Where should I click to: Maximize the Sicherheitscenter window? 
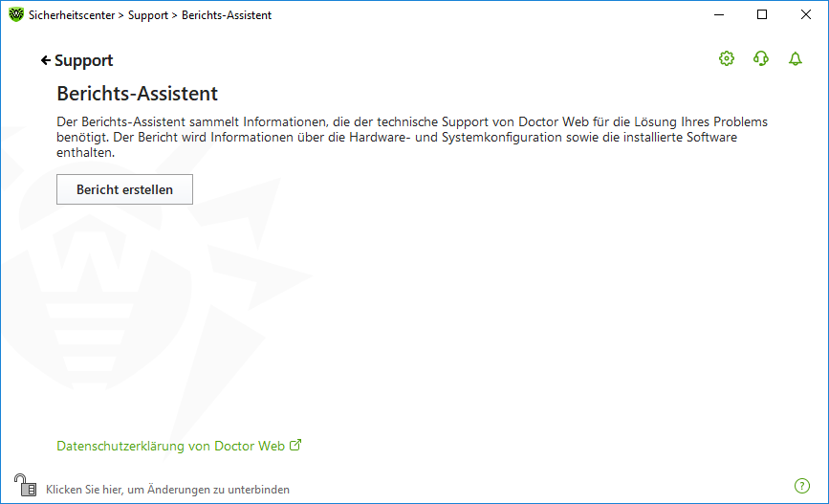coord(762,14)
